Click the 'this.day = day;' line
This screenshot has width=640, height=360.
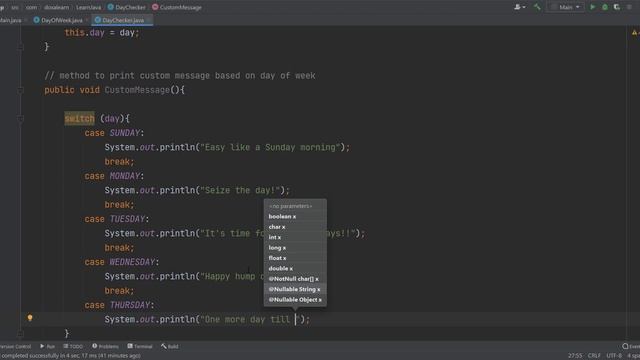point(102,33)
